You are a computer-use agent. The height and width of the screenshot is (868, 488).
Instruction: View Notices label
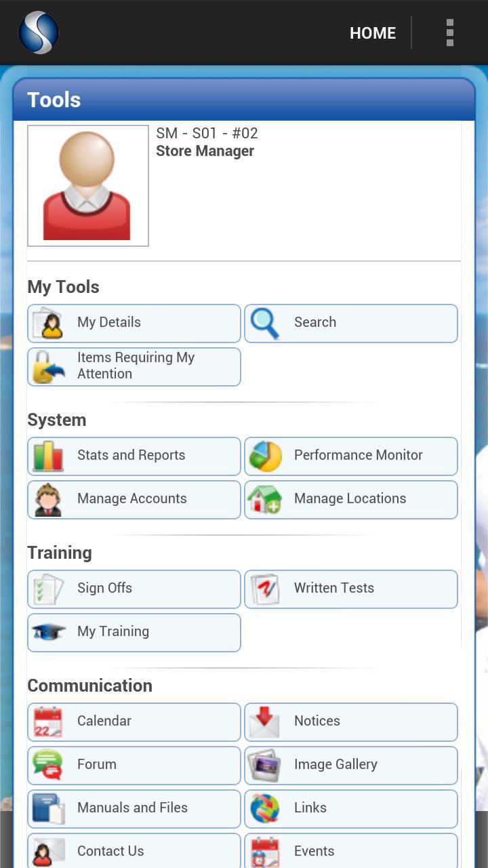317,721
